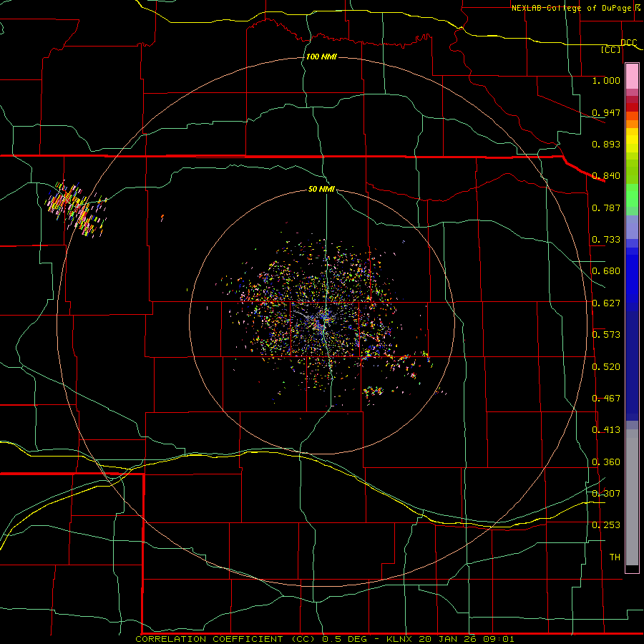Viewport: 644px width, 644px height.
Task: Pick the gray segment of the color bar
Action: click(632, 497)
